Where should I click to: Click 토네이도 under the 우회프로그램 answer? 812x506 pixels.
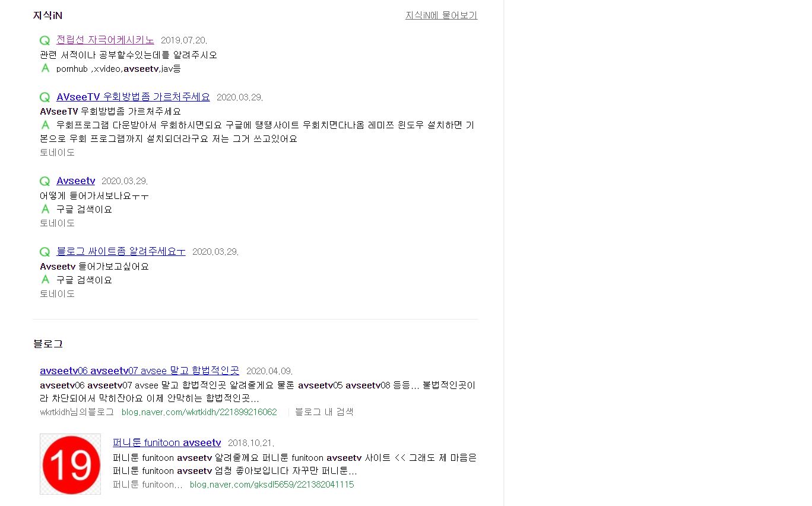(x=58, y=153)
